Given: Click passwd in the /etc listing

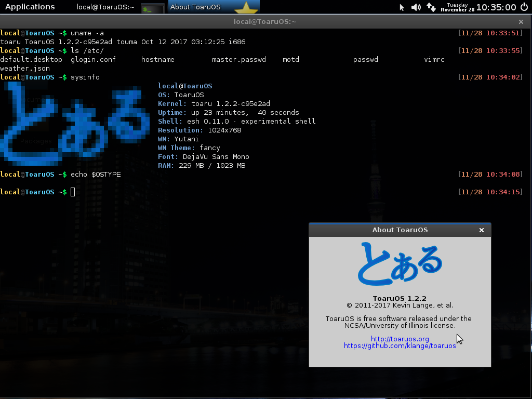Looking at the screenshot, I should 365,60.
